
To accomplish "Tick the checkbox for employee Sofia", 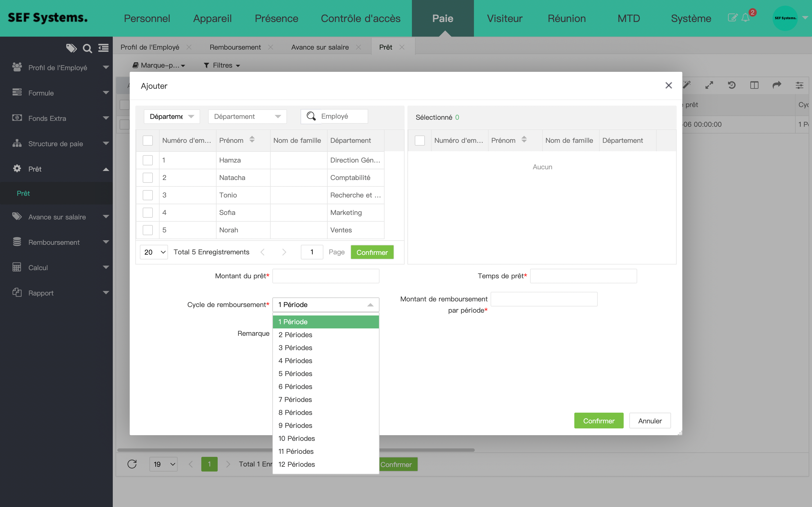I will point(148,213).
